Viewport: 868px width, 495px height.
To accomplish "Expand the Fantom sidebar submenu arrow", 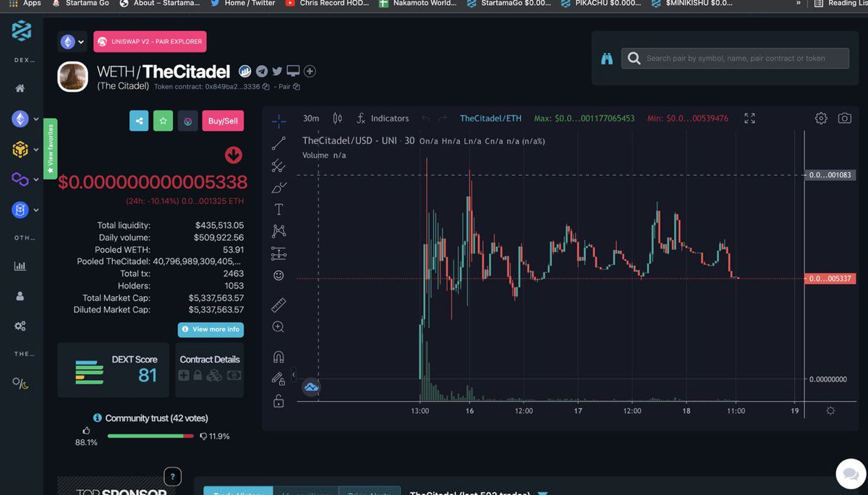I will (36, 210).
